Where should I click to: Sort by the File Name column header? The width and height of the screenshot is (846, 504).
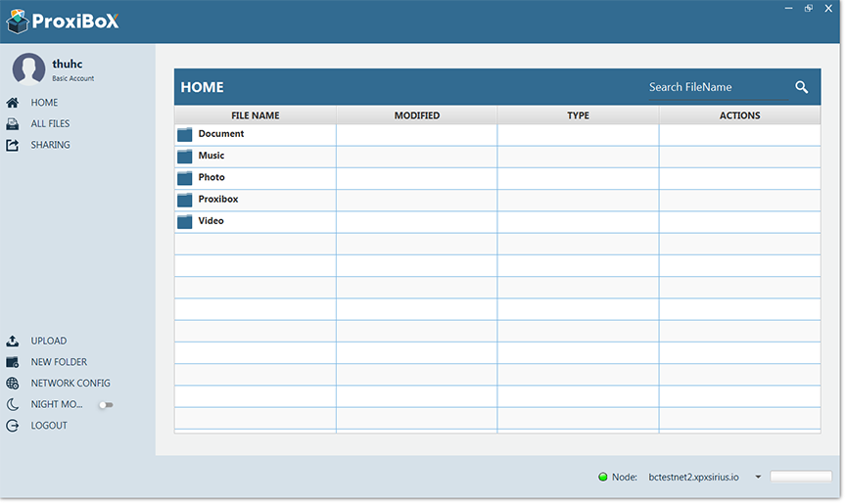tap(255, 115)
